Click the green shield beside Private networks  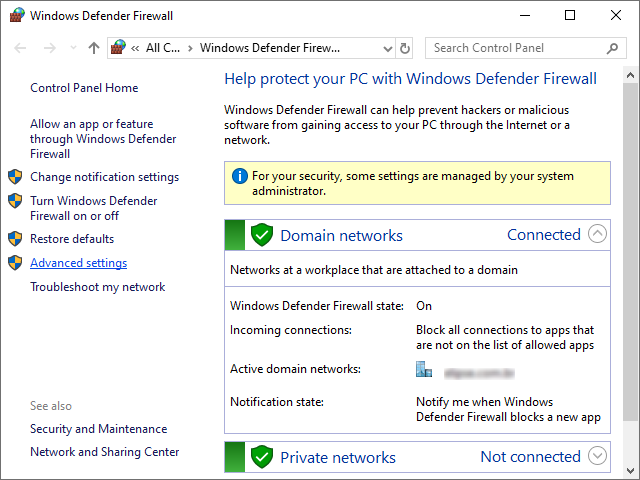pos(262,457)
